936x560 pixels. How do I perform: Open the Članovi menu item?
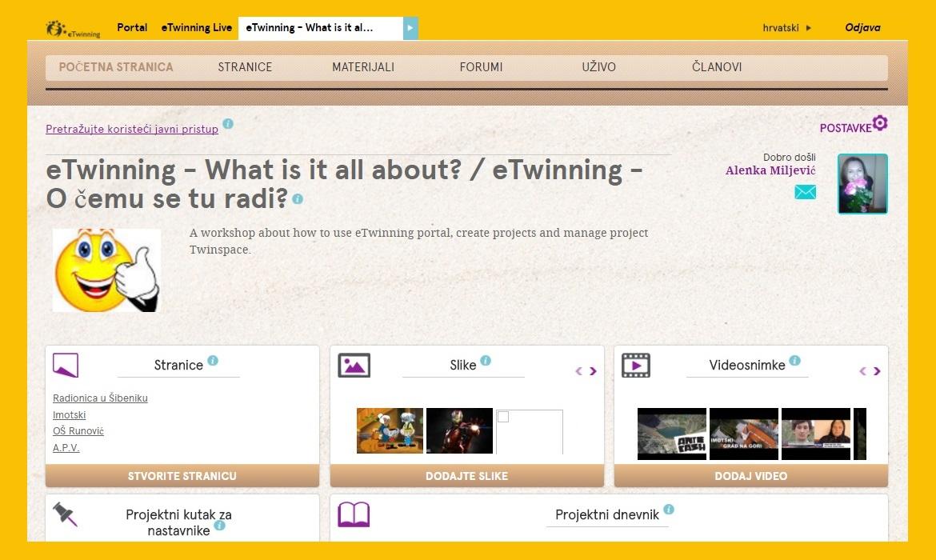tap(717, 67)
